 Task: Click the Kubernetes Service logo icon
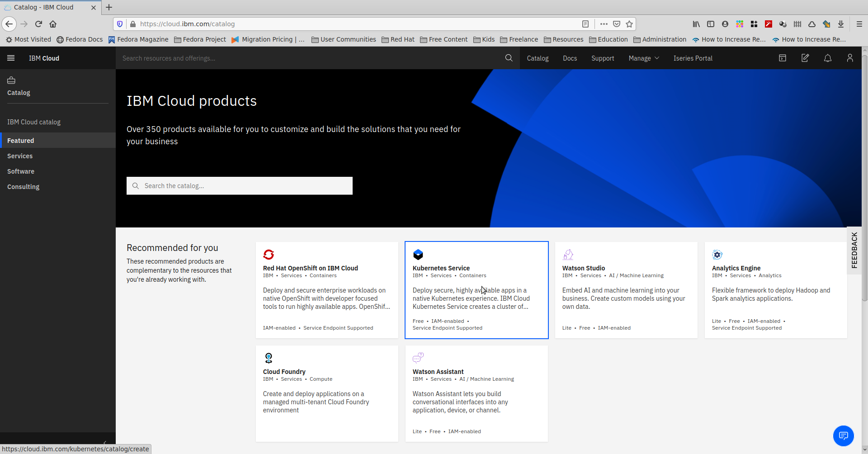click(x=418, y=255)
